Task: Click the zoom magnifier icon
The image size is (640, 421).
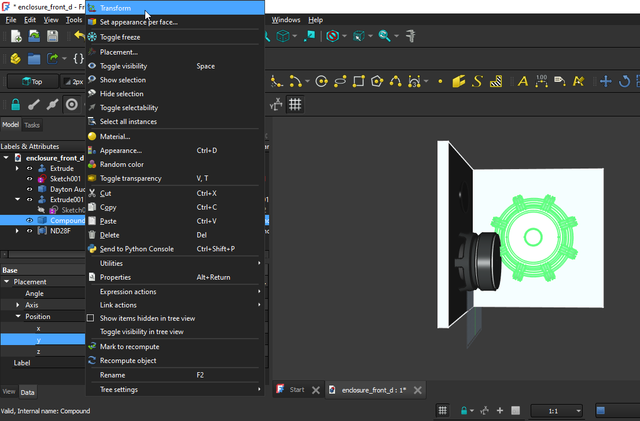Action: coord(384,36)
